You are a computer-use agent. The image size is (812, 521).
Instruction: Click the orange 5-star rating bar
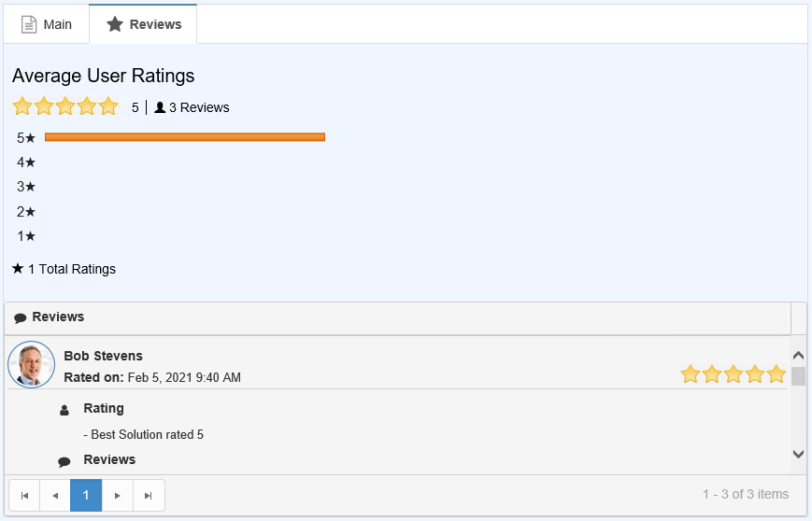click(x=185, y=137)
